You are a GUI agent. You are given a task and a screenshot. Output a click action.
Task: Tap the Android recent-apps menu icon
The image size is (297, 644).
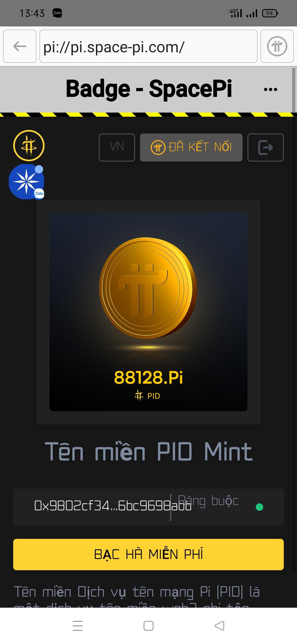pyautogui.click(x=78, y=626)
